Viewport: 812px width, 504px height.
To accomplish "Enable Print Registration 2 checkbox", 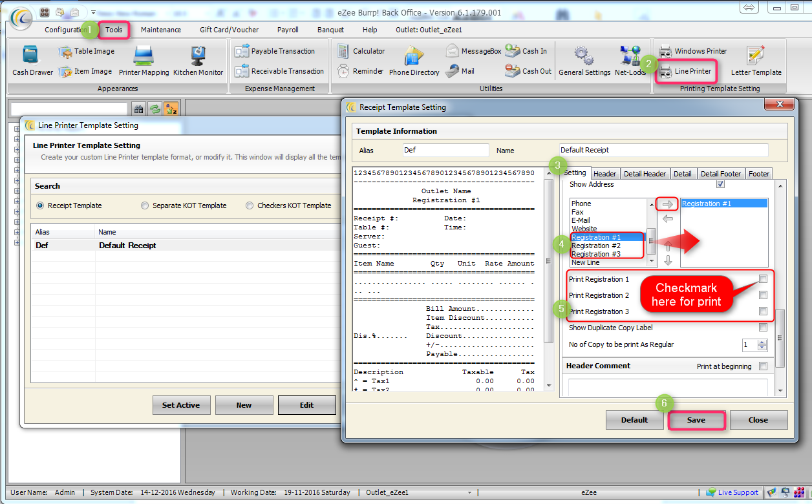I will pyautogui.click(x=763, y=295).
